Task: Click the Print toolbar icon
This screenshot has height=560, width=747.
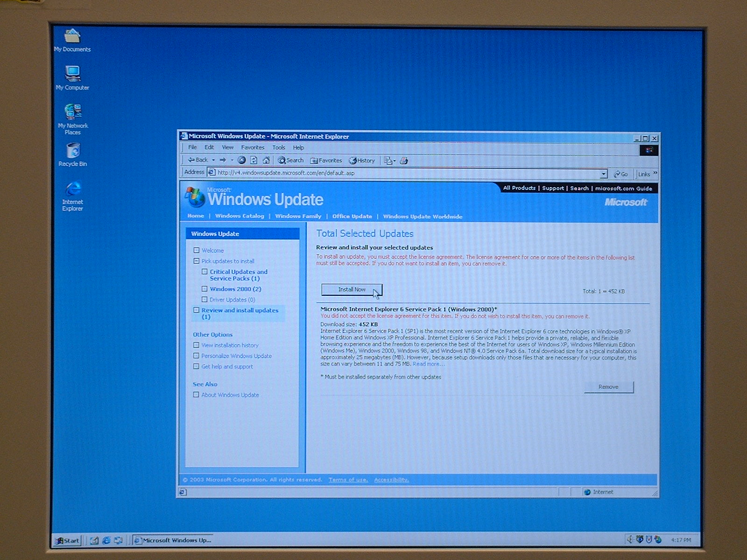Action: pos(404,161)
